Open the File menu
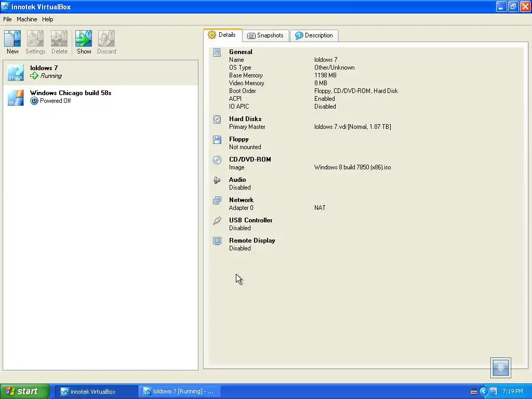Viewport: 532px width, 399px height. 7,19
